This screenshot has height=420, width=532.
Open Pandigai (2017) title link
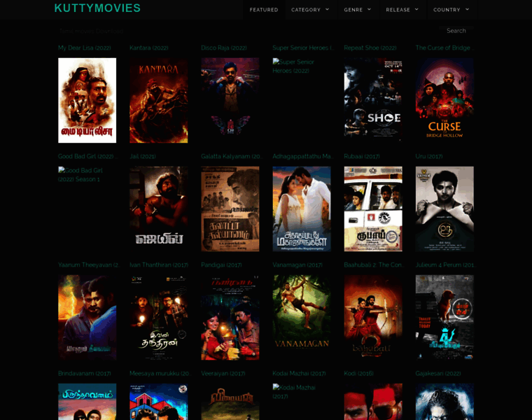[x=221, y=265]
